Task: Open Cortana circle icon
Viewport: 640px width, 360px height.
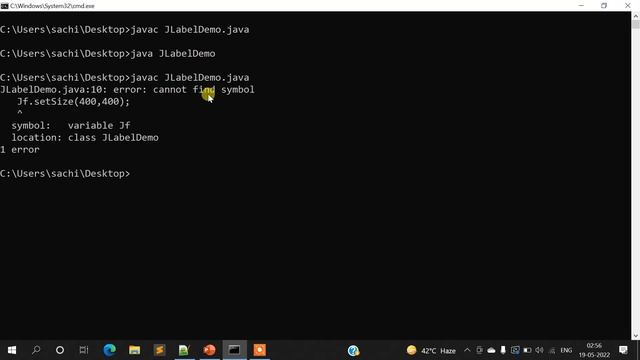Action: coord(60,350)
